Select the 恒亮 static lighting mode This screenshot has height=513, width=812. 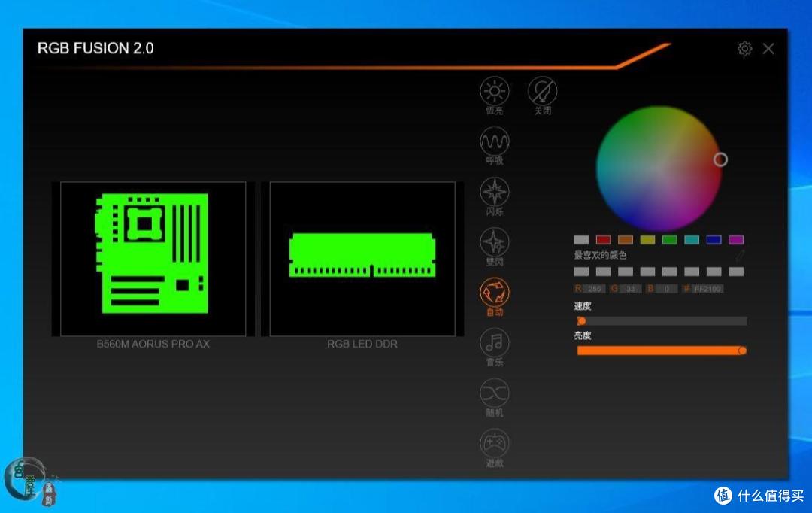click(x=495, y=96)
